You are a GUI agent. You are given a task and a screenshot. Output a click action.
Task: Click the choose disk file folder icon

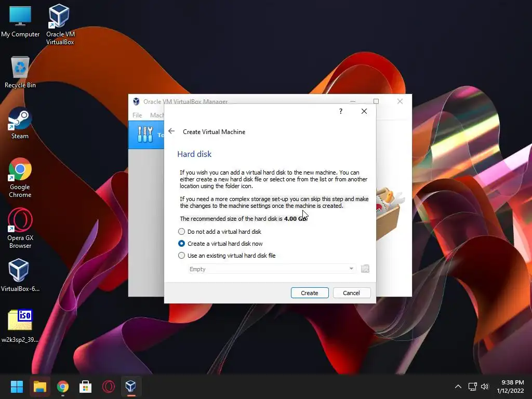click(x=365, y=269)
